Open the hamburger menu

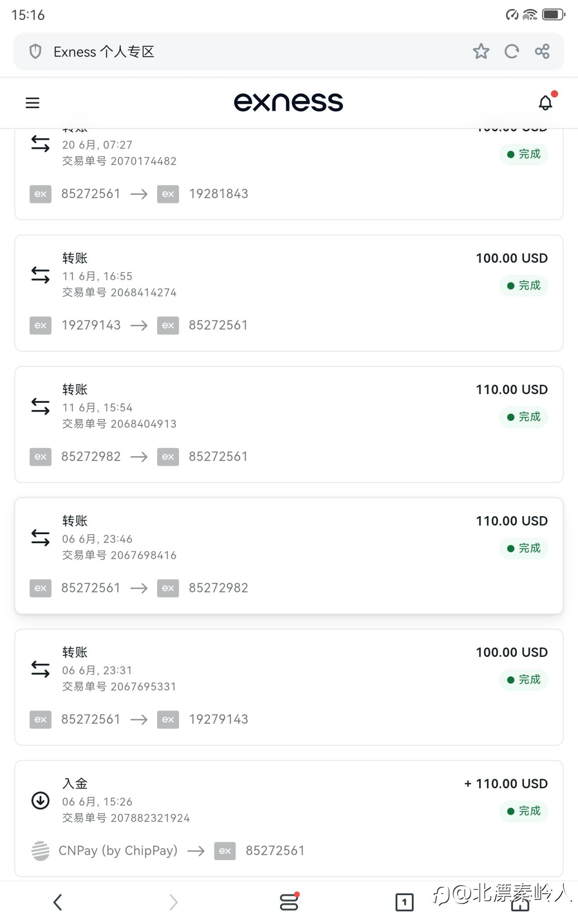[x=33, y=103]
